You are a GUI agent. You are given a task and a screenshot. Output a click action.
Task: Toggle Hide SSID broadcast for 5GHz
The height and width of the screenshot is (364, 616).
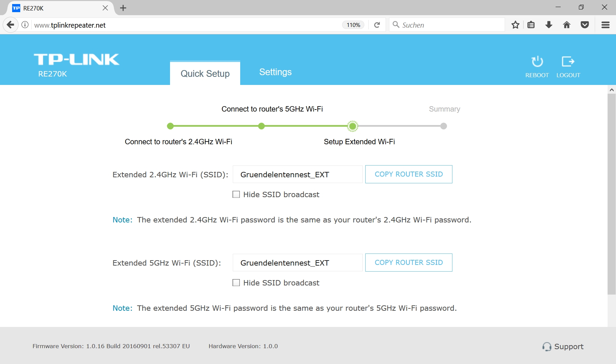[x=236, y=283]
